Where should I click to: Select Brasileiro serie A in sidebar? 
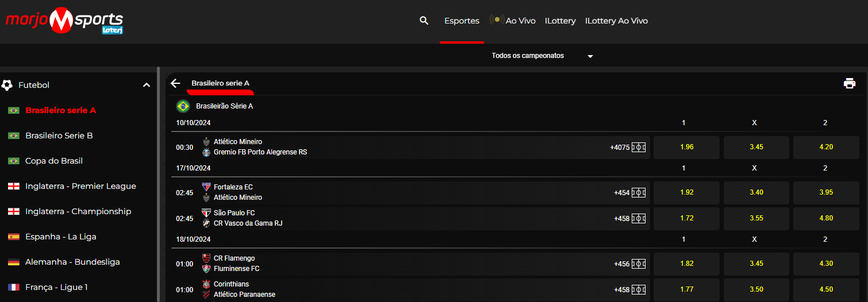tap(60, 110)
